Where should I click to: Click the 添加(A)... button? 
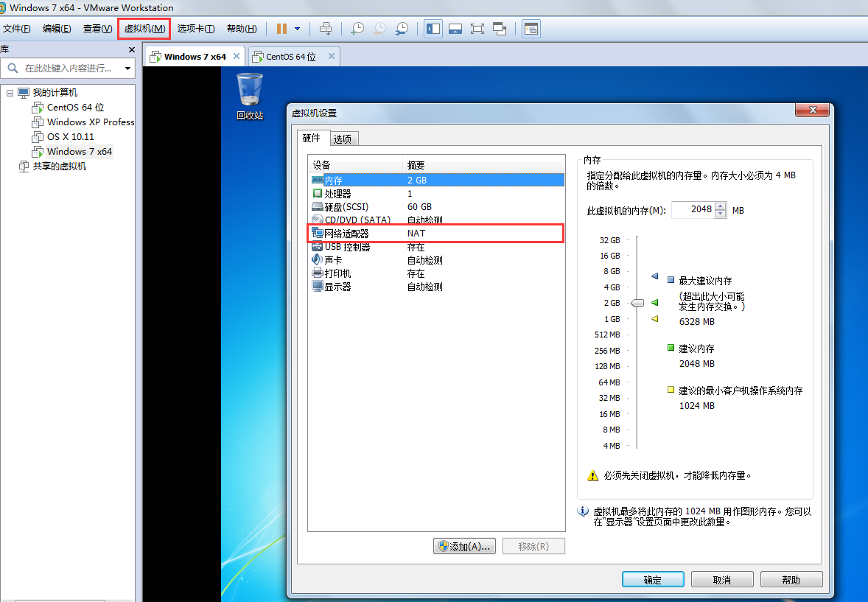point(464,547)
